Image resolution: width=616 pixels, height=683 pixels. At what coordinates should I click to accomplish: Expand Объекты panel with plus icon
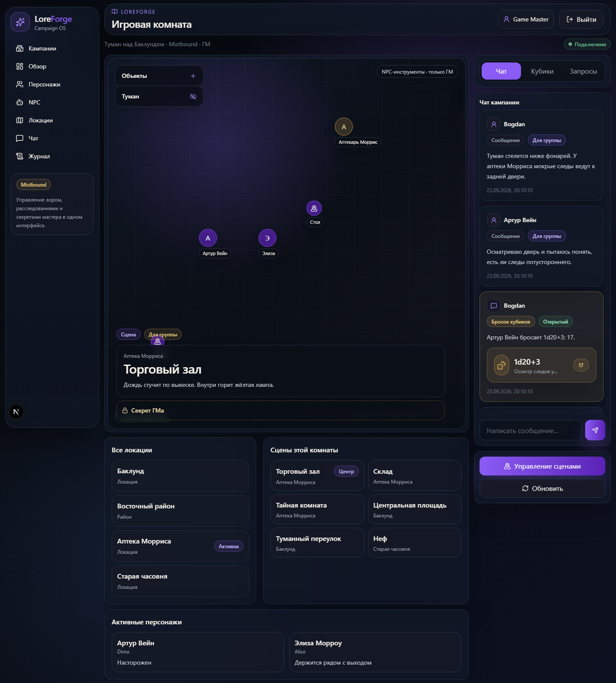tap(193, 76)
